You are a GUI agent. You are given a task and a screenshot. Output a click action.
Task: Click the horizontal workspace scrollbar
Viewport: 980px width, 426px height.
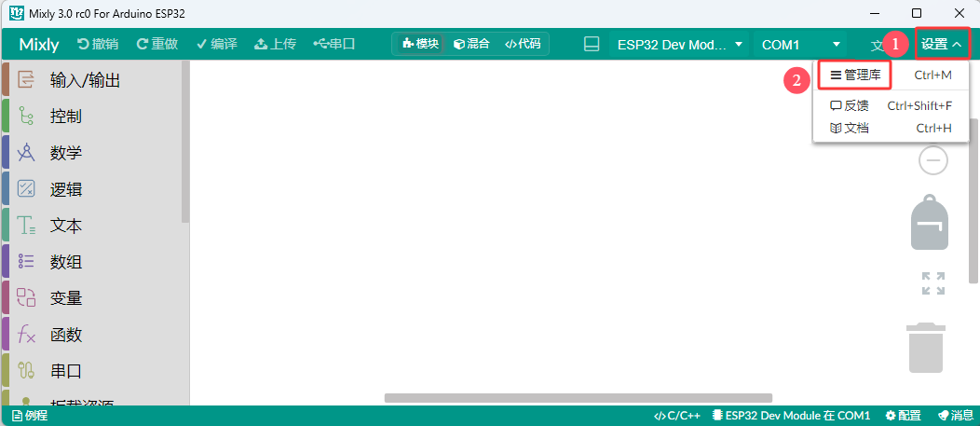[578, 398]
